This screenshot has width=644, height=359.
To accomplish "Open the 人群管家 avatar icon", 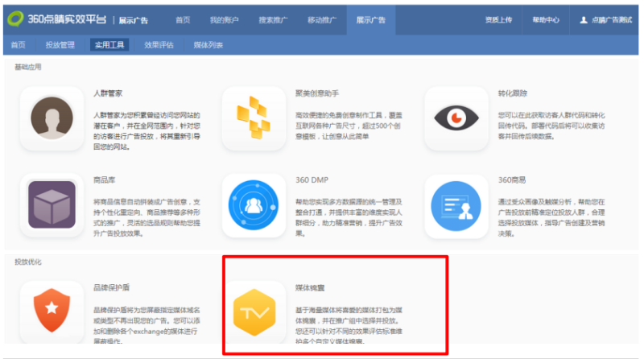I will tap(52, 118).
